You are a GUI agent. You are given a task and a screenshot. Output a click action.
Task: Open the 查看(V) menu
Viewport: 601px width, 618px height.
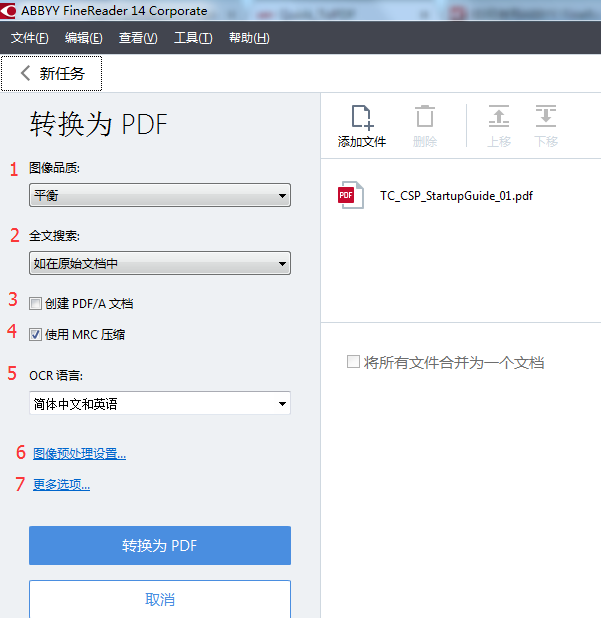[138, 38]
